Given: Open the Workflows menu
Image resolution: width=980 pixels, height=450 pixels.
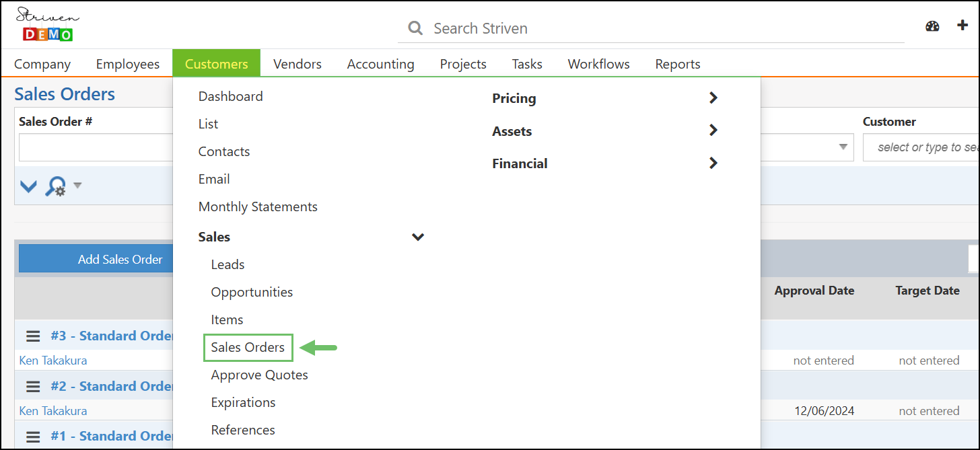Looking at the screenshot, I should point(599,64).
